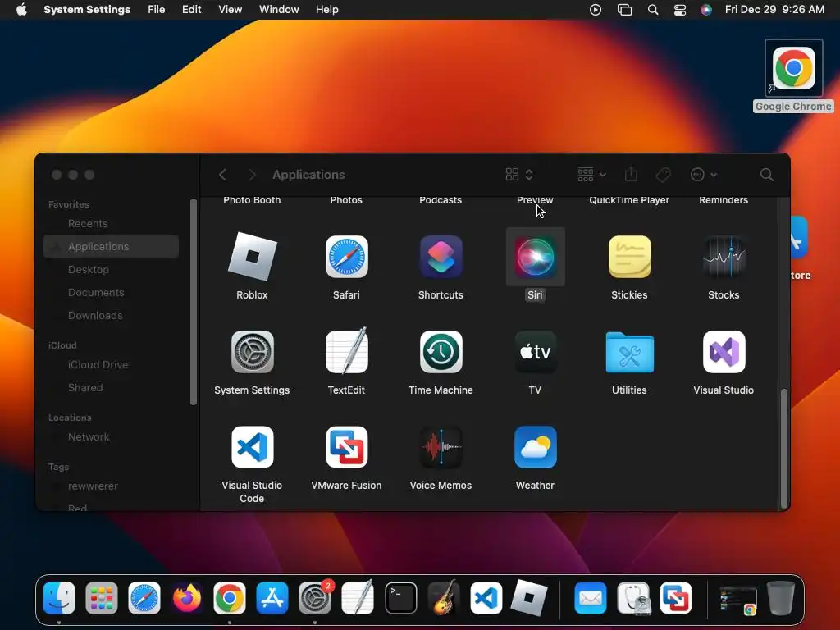Open the Roblox app icon in Finder

[253, 257]
